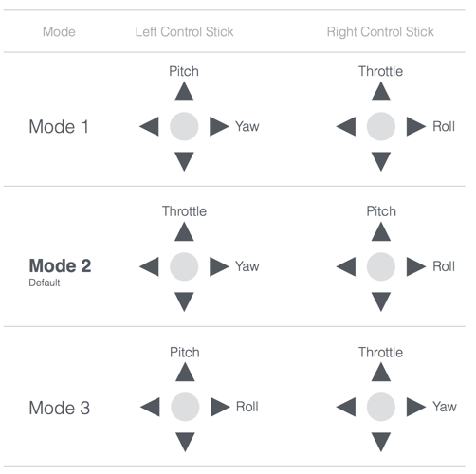Click Mode 3 right stick down arrow

tap(381, 442)
